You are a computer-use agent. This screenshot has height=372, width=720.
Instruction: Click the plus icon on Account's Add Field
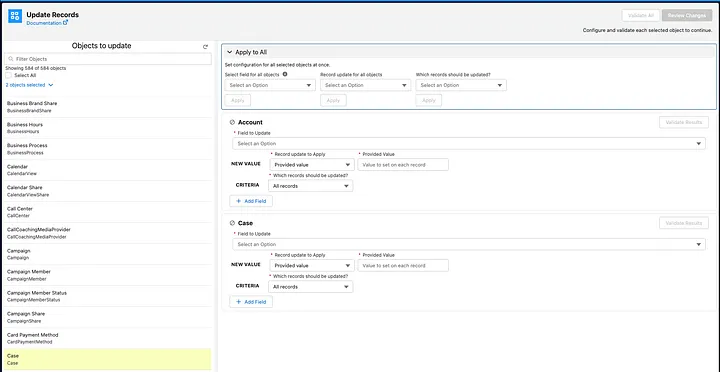[x=238, y=201]
